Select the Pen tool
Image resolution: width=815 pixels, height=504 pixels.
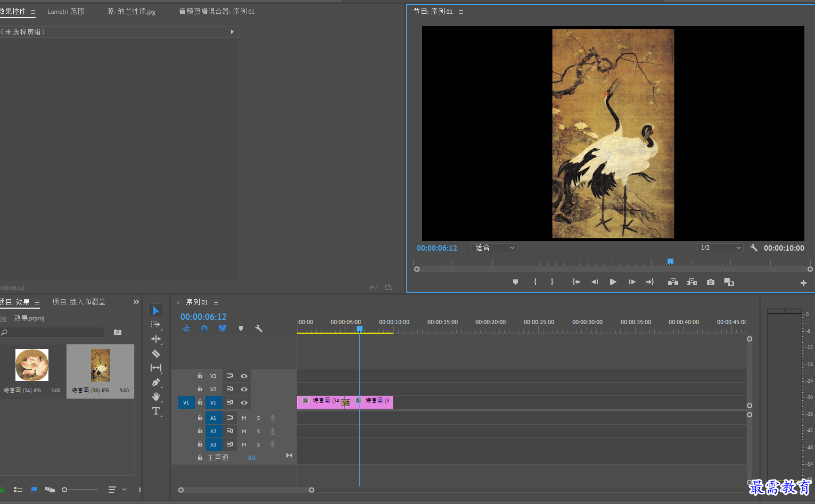(x=156, y=382)
